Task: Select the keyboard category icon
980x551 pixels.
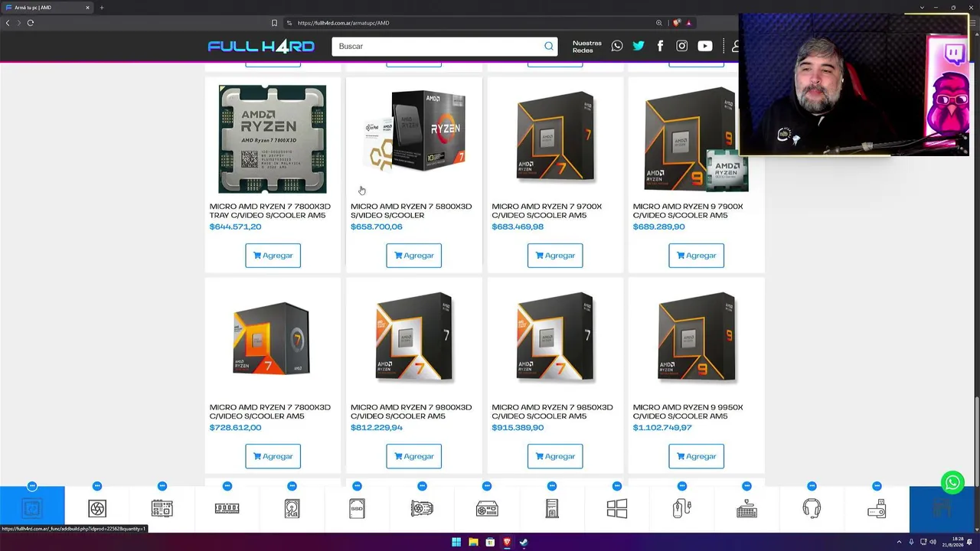Action: click(x=746, y=508)
